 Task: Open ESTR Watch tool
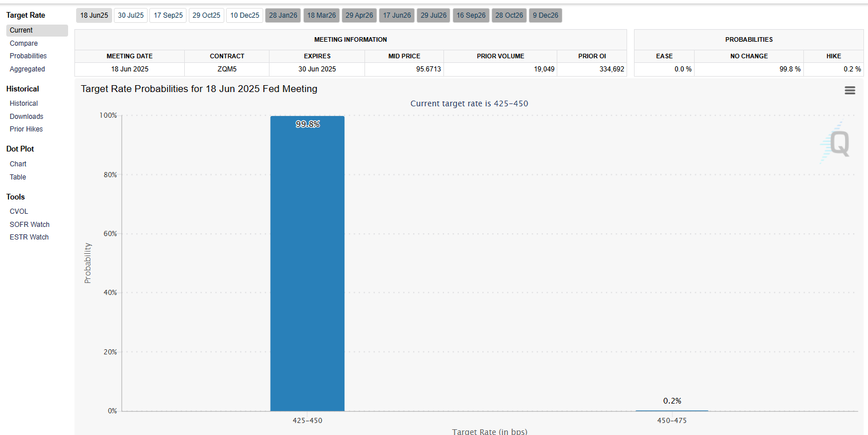tap(29, 237)
